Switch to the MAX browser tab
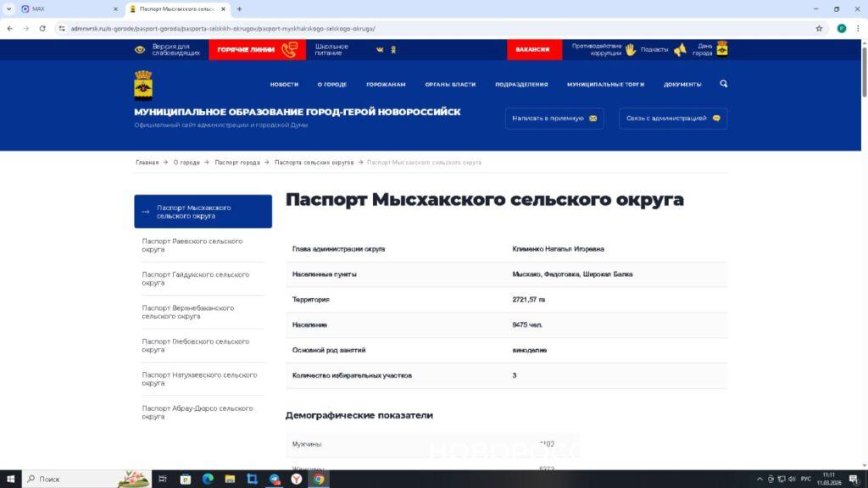 point(64,8)
